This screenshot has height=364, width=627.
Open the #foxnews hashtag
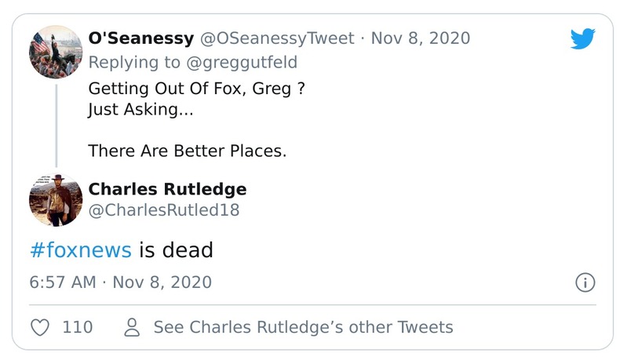(80, 249)
